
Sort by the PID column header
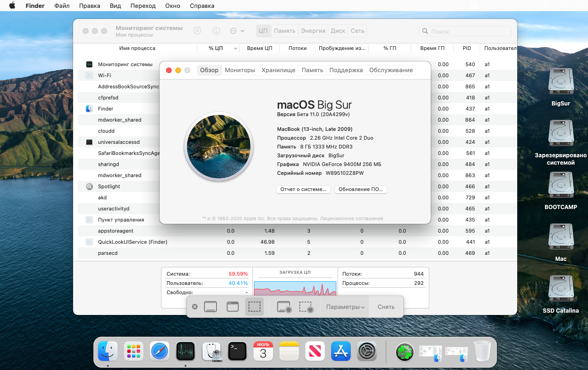pos(467,48)
